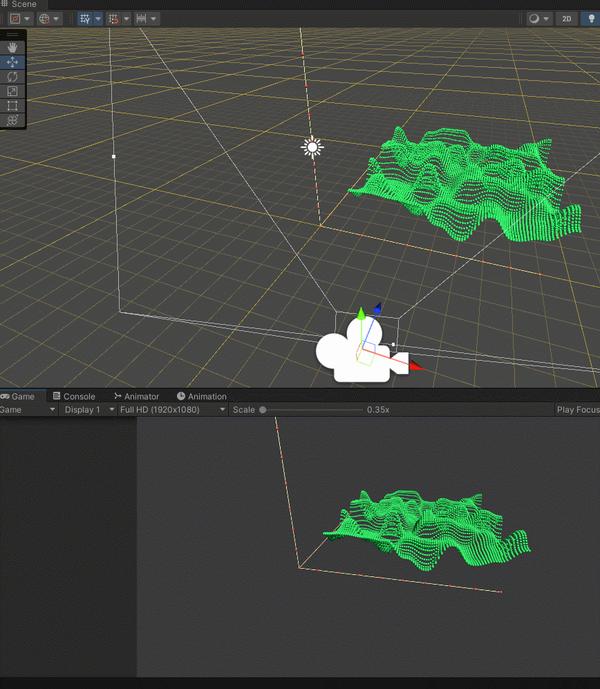Switch to the Animator tab
This screenshot has width=600, height=689.
click(x=136, y=396)
